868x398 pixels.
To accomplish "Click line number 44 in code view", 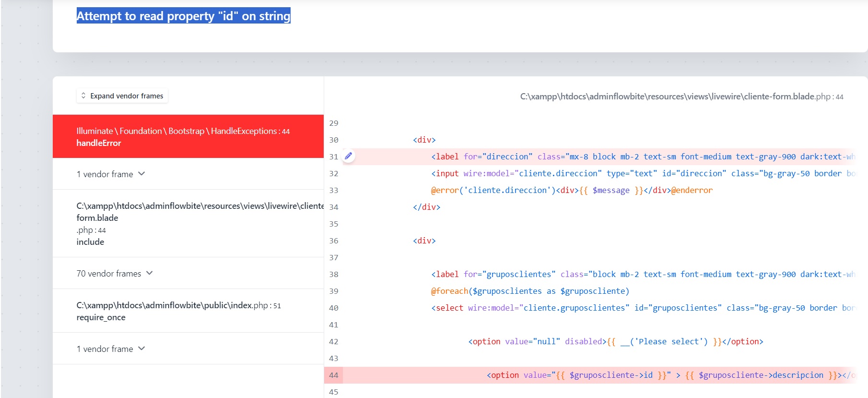I will pos(334,375).
